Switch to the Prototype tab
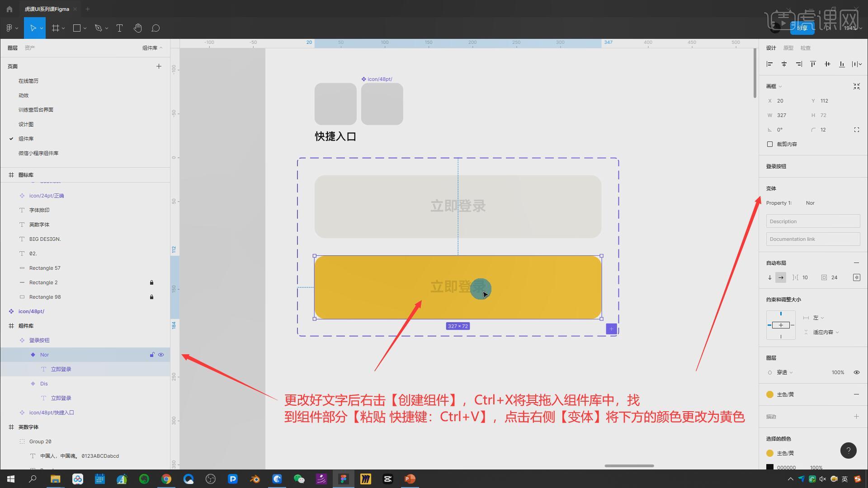This screenshot has width=868, height=488. [788, 48]
